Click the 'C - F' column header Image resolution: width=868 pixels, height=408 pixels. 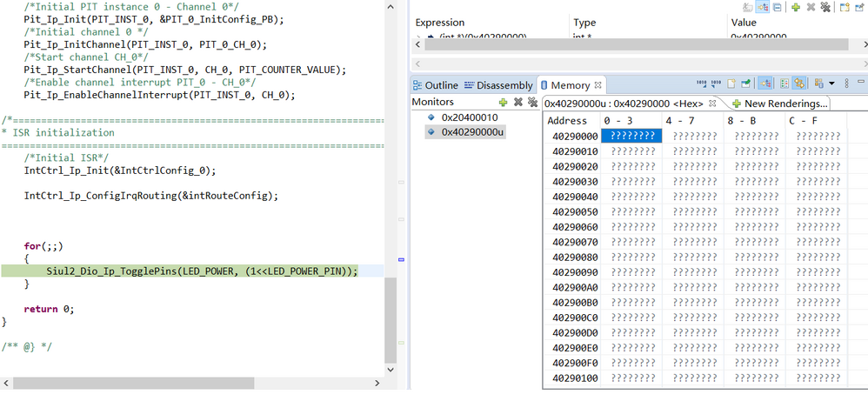816,120
